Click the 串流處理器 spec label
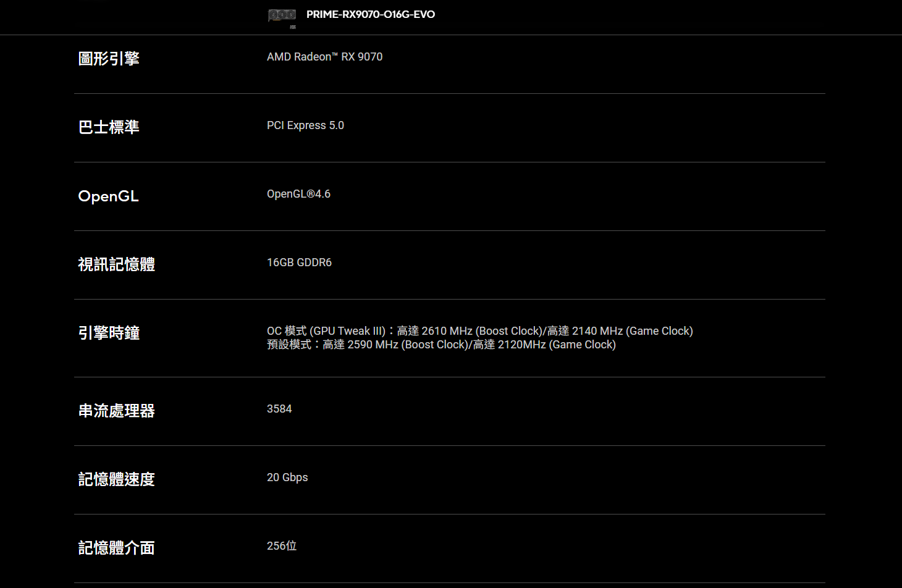This screenshot has width=902, height=588. tap(116, 411)
